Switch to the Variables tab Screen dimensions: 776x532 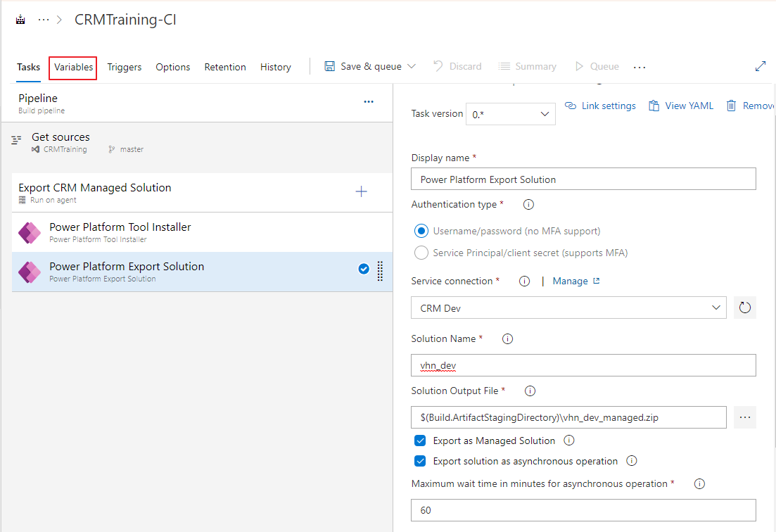(x=73, y=68)
